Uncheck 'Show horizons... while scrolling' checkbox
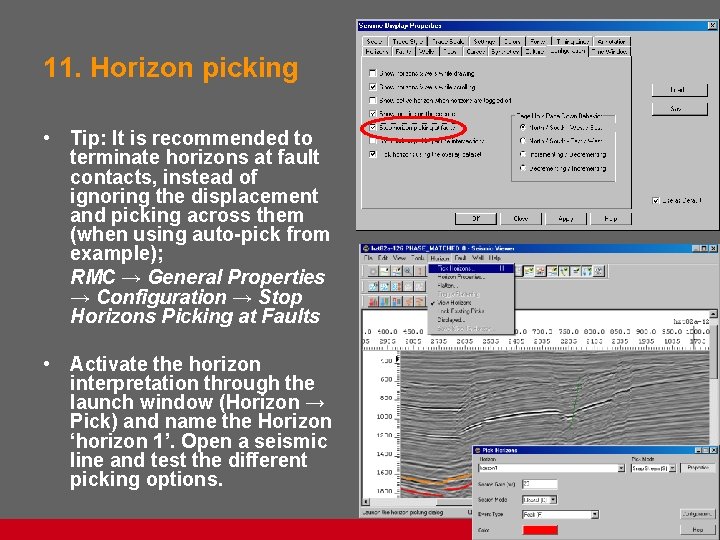This screenshot has height=540, width=720. 373,86
